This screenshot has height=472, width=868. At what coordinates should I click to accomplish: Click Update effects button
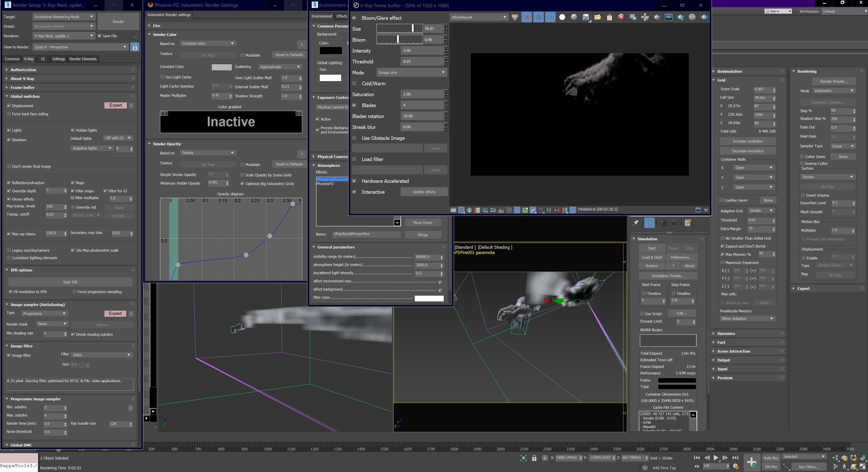pyautogui.click(x=424, y=192)
